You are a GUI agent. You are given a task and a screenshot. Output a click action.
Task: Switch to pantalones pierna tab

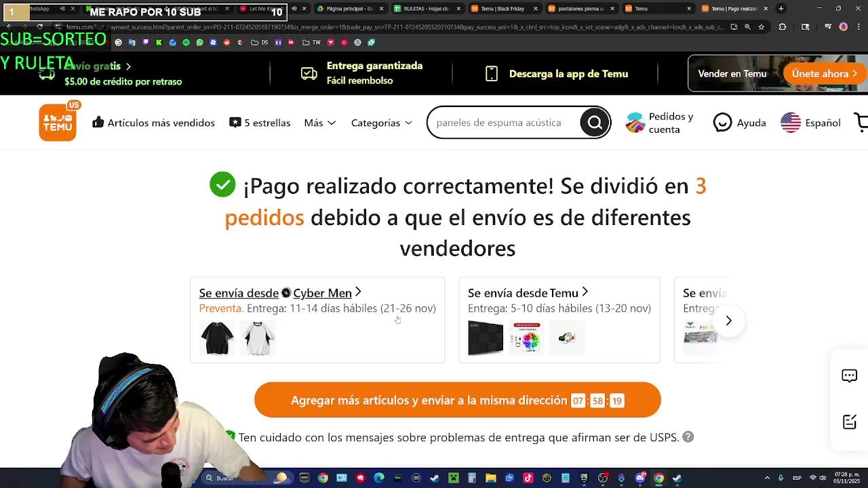point(580,9)
